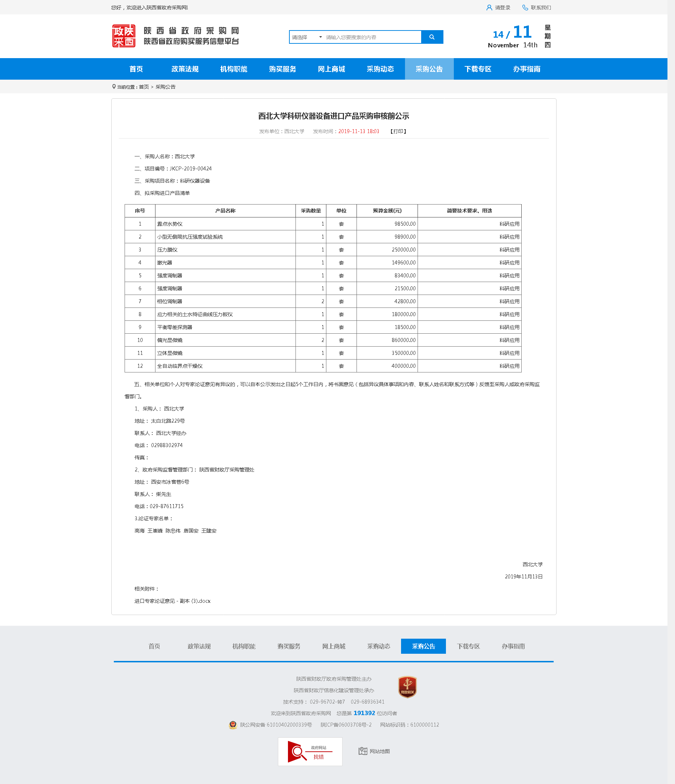Open 首页 in the top navigation bar
The image size is (675, 784).
136,69
